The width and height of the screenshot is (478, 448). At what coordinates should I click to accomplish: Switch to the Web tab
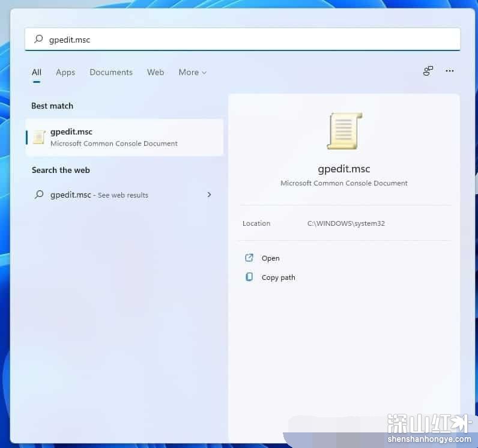pos(156,72)
